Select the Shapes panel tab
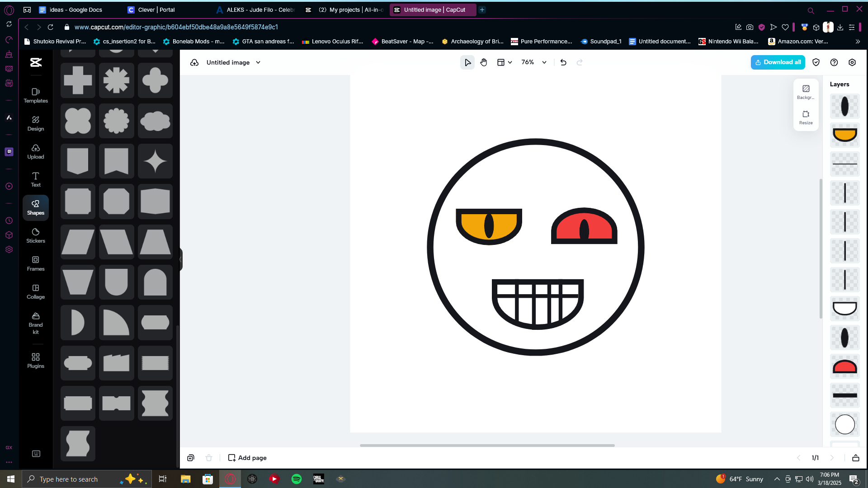The height and width of the screenshot is (488, 868). [36, 207]
